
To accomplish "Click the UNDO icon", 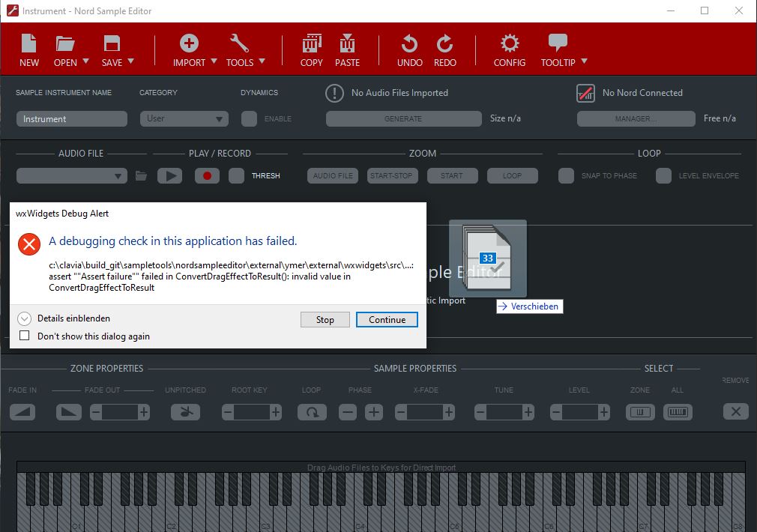I will coord(409,43).
